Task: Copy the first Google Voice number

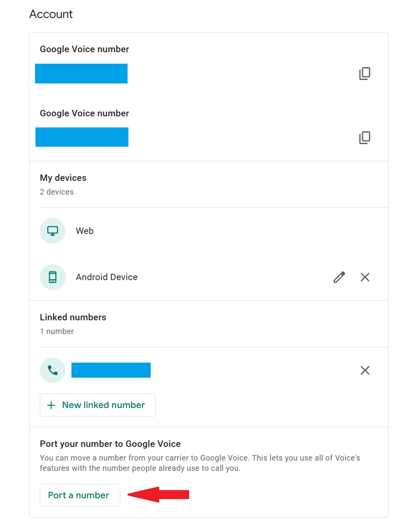Action: point(365,74)
